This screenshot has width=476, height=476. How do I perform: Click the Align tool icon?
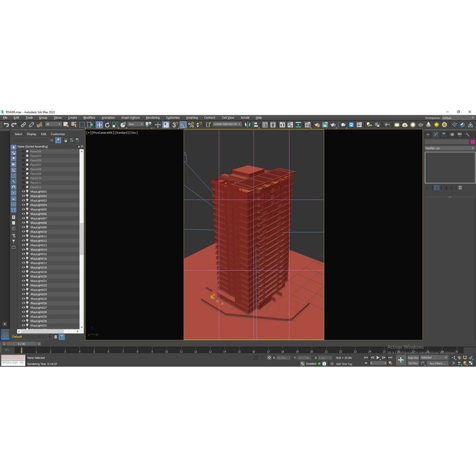(256, 125)
